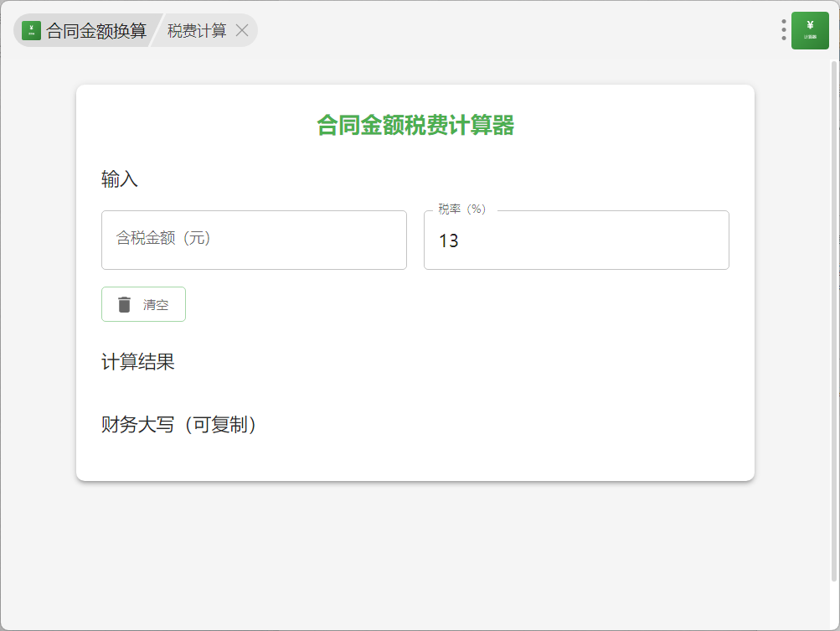Click the 税率（%）floating field label
This screenshot has height=631, width=840.
[x=461, y=209]
